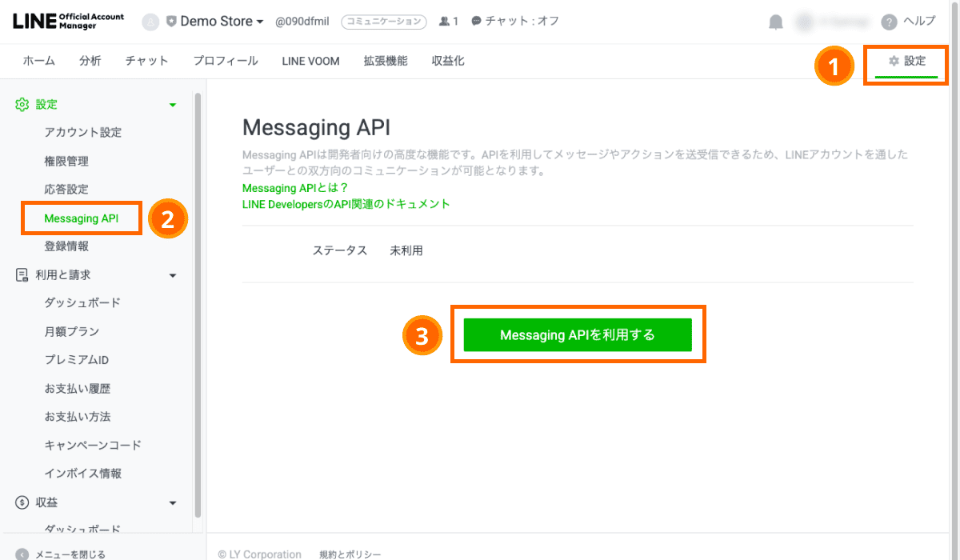Click the Messaging API page heading

tap(316, 128)
